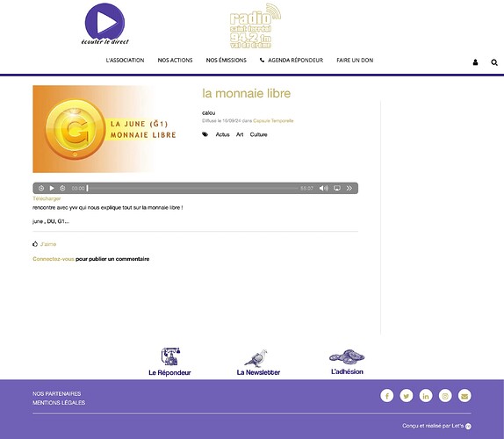
Task: Open the user account icon
Action: click(475, 62)
